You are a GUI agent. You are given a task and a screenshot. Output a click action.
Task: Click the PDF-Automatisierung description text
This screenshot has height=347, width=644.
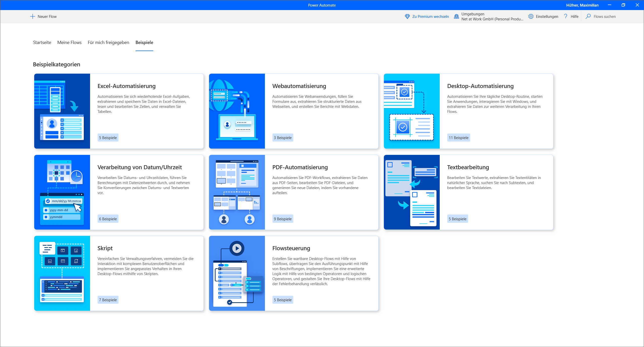click(x=320, y=185)
